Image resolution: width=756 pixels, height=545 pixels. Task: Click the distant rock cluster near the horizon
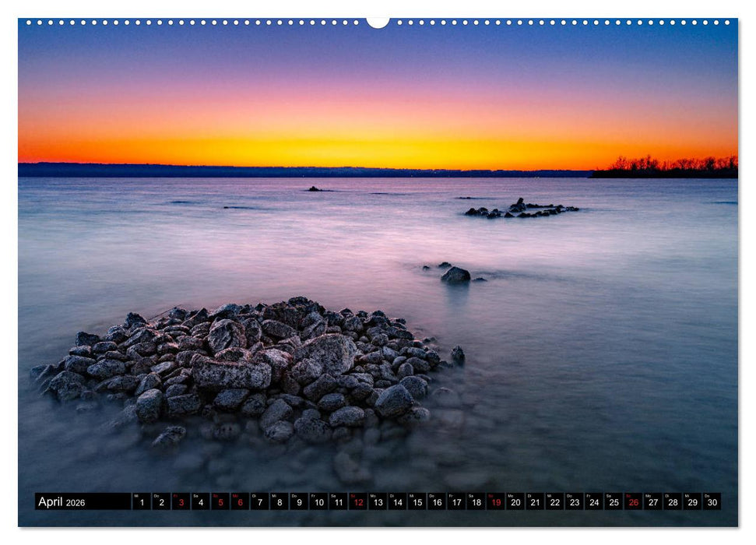[522, 209]
